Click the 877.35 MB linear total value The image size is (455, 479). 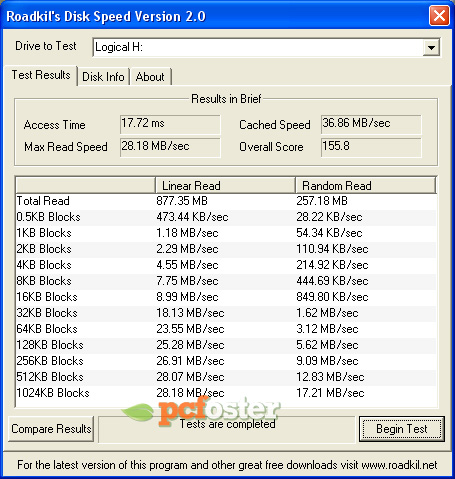point(182,201)
